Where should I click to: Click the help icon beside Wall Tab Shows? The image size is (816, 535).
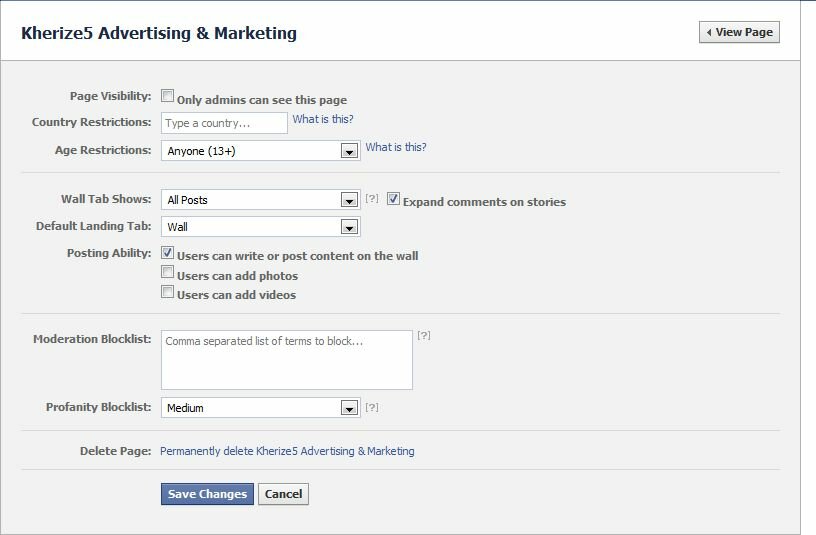[x=372, y=198]
